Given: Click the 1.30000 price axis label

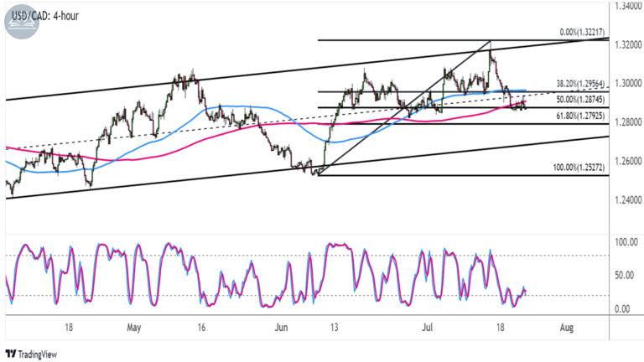Looking at the screenshot, I should click(628, 83).
